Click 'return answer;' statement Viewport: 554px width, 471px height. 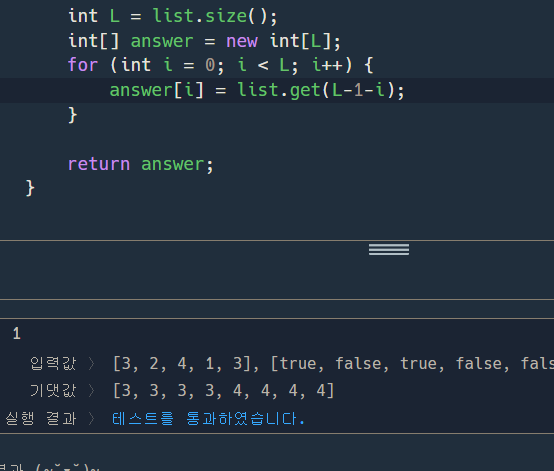tap(141, 164)
